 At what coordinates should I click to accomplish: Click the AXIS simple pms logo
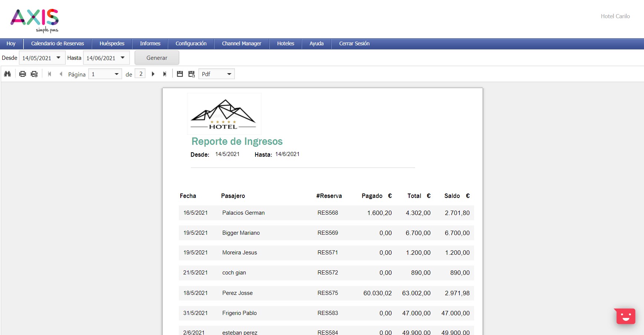pyautogui.click(x=34, y=20)
